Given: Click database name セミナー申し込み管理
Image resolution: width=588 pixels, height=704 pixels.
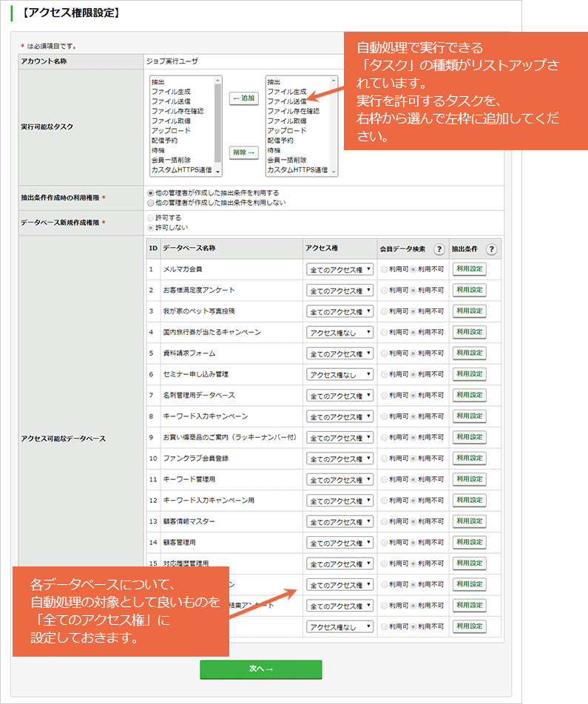Looking at the screenshot, I should pos(196,374).
